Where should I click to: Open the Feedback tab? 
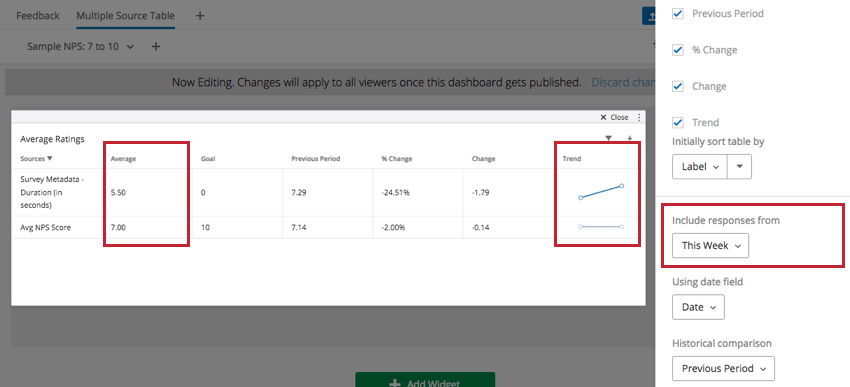(x=37, y=16)
